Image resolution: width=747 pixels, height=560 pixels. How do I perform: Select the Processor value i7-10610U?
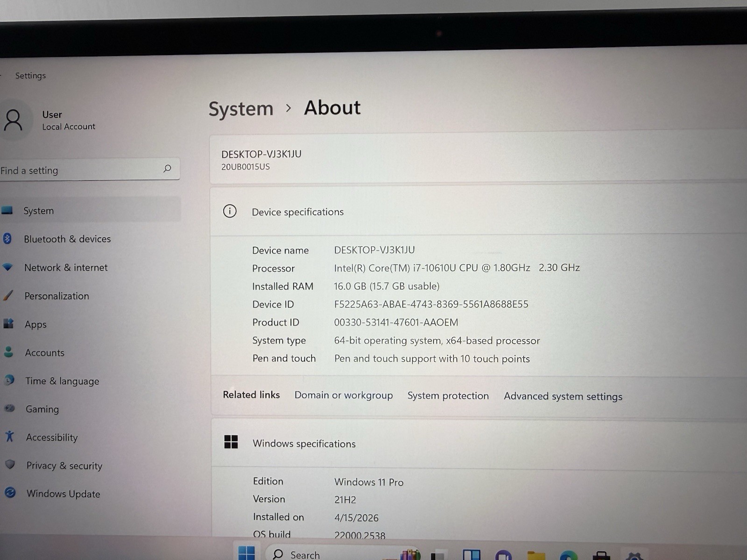[457, 268]
